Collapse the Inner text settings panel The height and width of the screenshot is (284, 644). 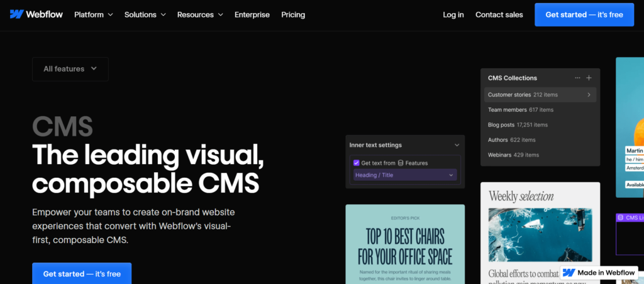pos(457,145)
